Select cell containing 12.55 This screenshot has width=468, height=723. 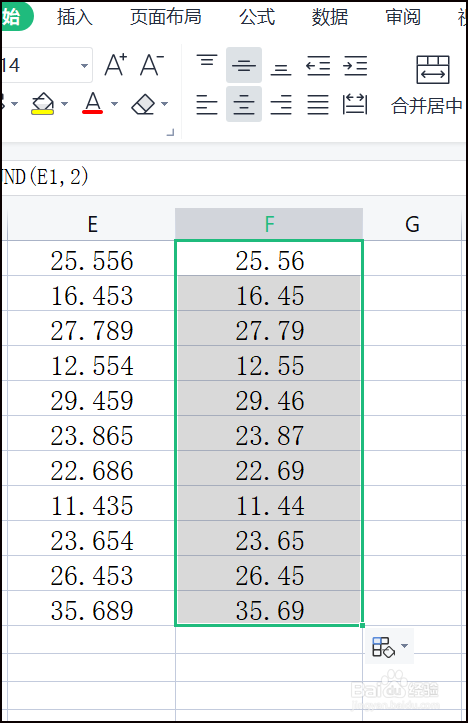coord(269,365)
